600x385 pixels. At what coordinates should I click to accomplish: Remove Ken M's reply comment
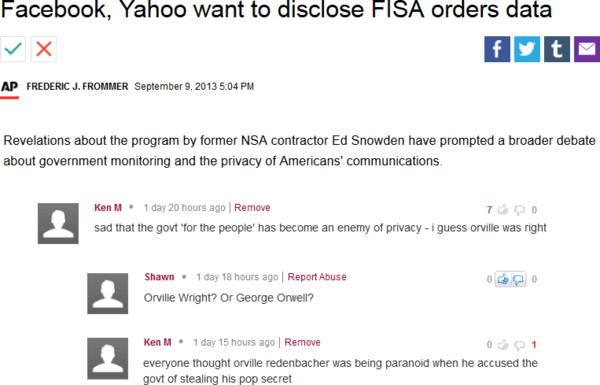coord(302,343)
